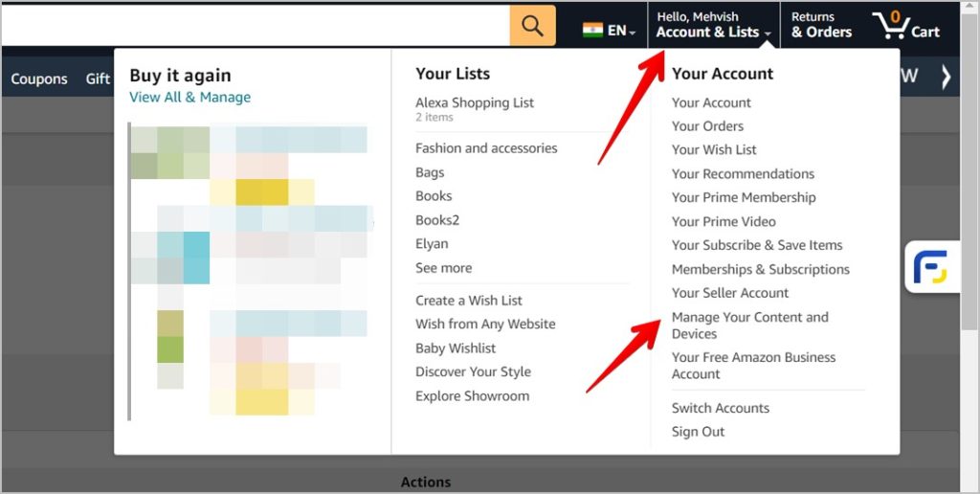The image size is (980, 494).
Task: Click Create a Wish List
Action: pos(469,300)
